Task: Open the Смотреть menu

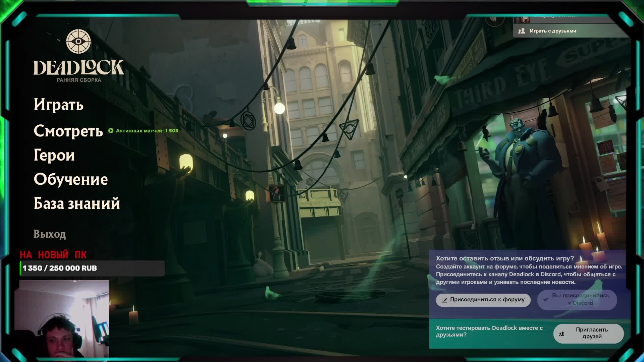Action: point(68,131)
